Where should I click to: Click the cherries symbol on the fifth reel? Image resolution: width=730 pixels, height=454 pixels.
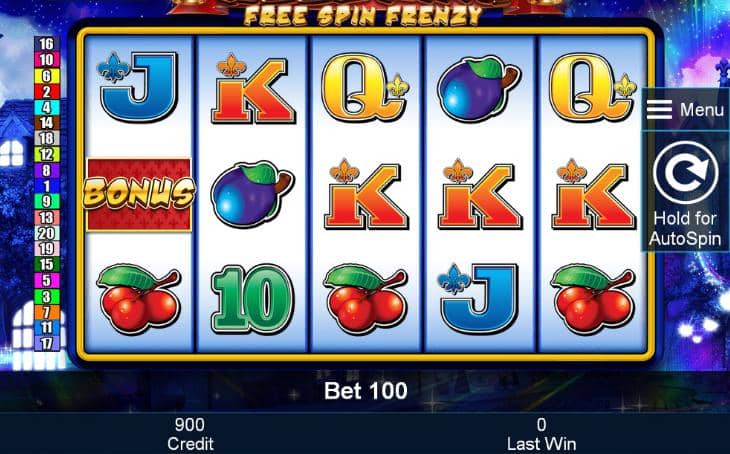click(592, 299)
